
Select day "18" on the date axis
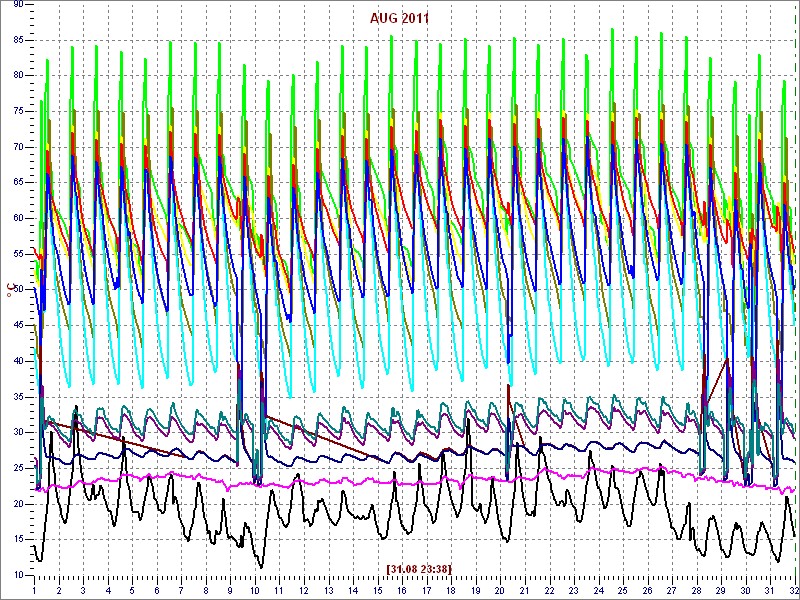coord(451,590)
